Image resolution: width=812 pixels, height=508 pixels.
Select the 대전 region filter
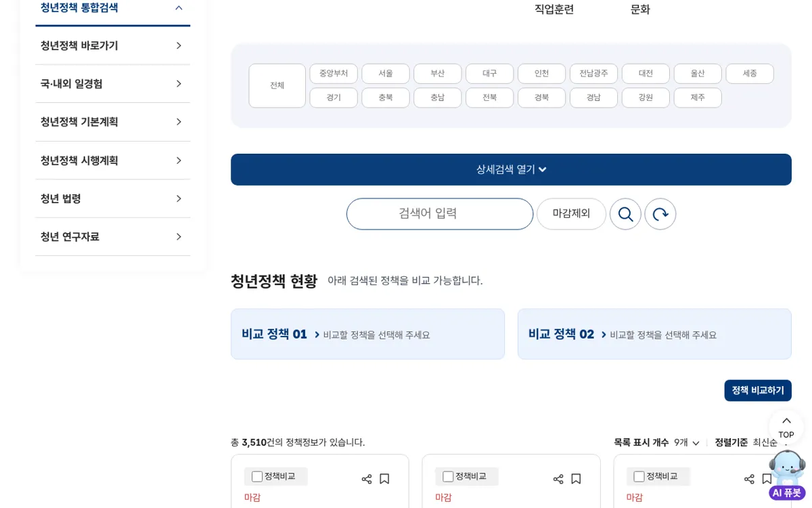[646, 74]
